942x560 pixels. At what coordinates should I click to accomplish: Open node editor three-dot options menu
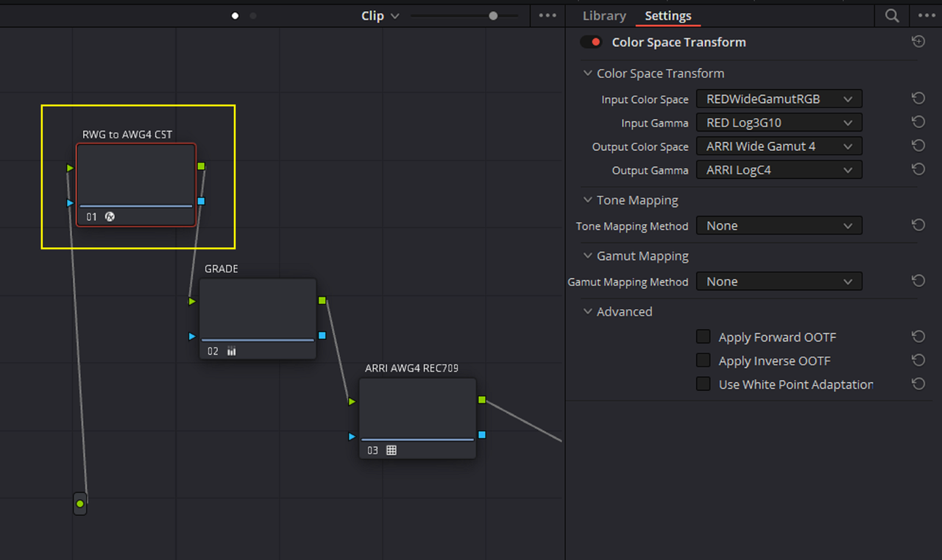548,15
